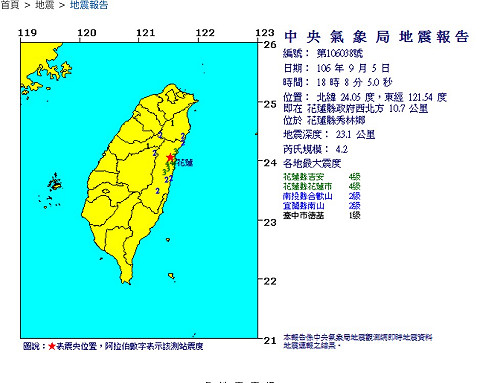The image size is (500, 383).
Task: Select the 編號 report number line
Action: (x=323, y=54)
